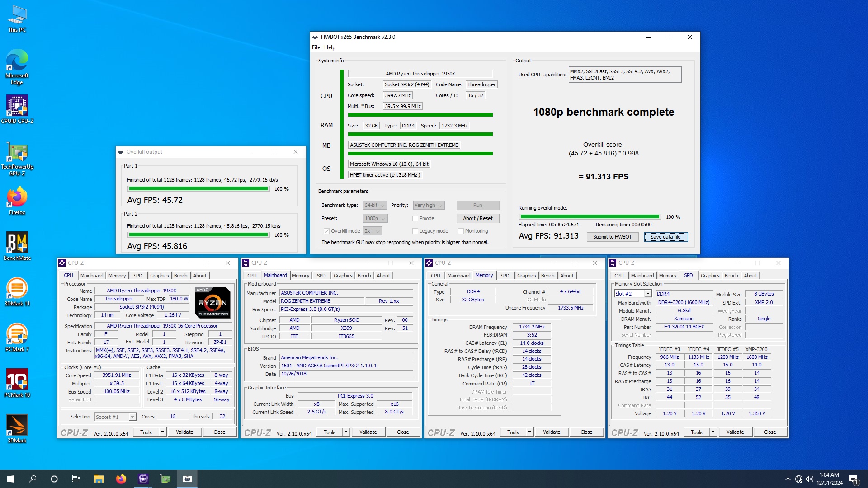The height and width of the screenshot is (488, 868).
Task: Click the AMD Ryzen Threadripper 1950X field in HWBOT
Action: [x=420, y=74]
